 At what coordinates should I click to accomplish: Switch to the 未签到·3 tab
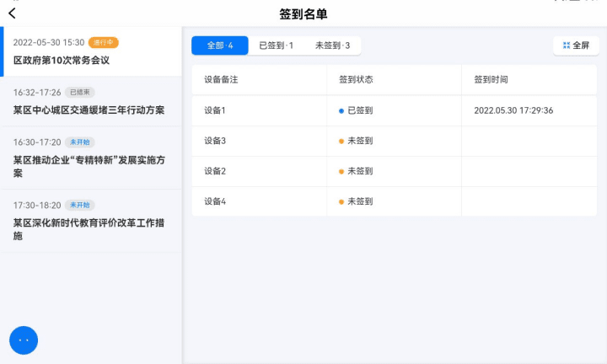(x=332, y=45)
